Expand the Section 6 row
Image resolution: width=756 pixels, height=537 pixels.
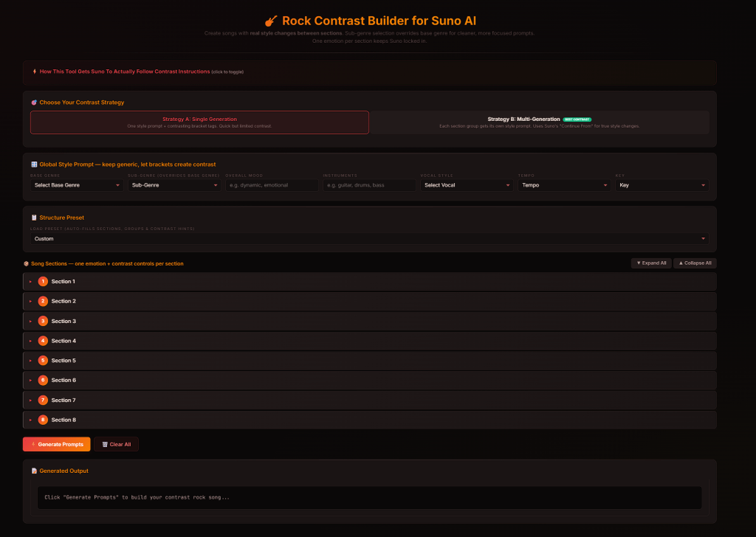click(x=369, y=380)
